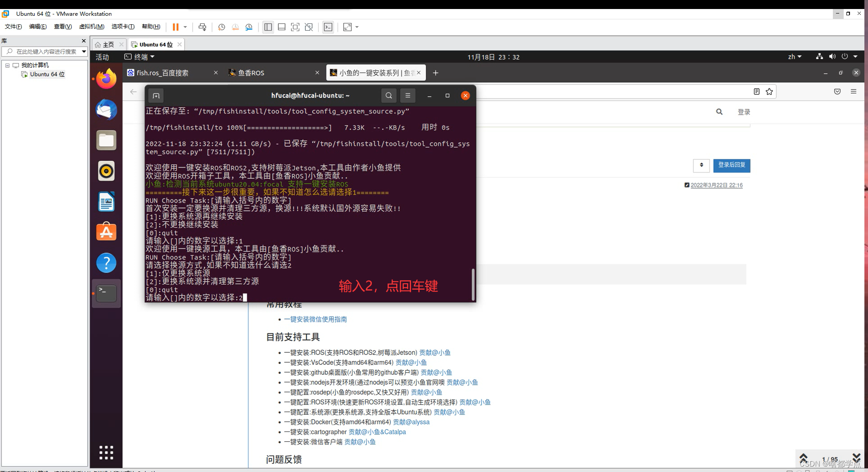Image resolution: width=868 pixels, height=472 pixels.
Task: Open 编辑 menu in VMware
Action: click(x=38, y=27)
